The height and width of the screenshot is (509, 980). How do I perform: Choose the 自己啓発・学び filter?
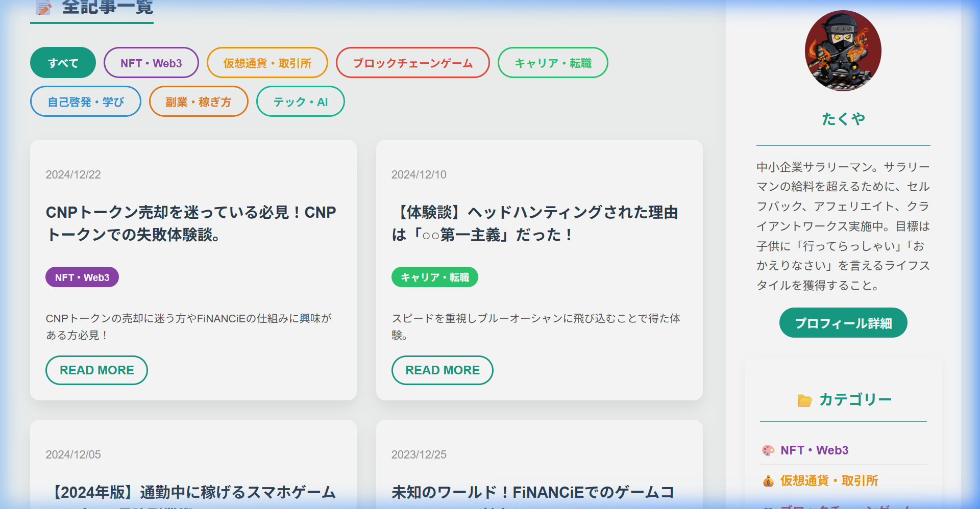click(86, 101)
